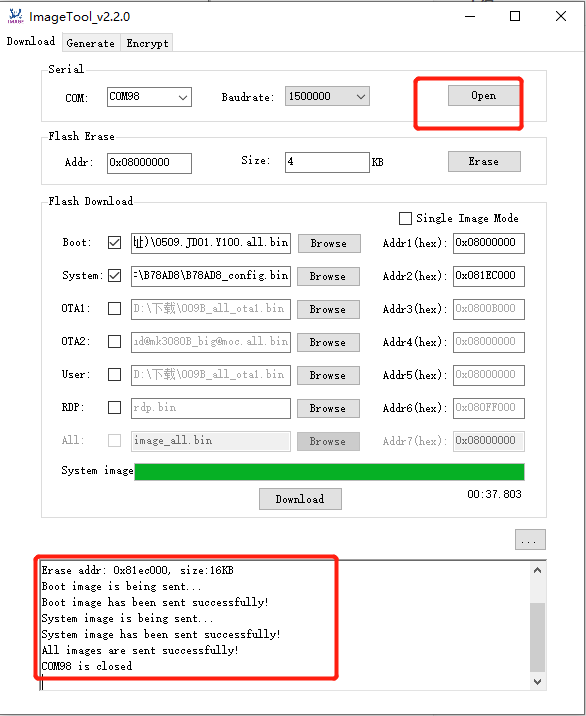Click the green System image progress bar
The image size is (586, 716).
(x=329, y=472)
